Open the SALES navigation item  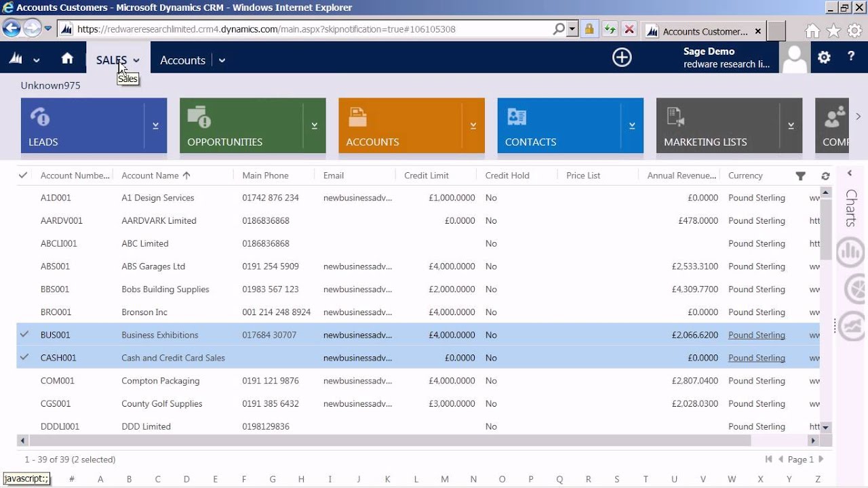[x=111, y=60]
